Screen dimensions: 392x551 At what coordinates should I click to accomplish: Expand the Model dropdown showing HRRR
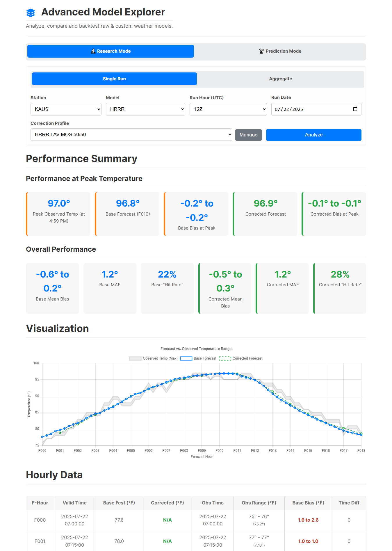point(145,109)
